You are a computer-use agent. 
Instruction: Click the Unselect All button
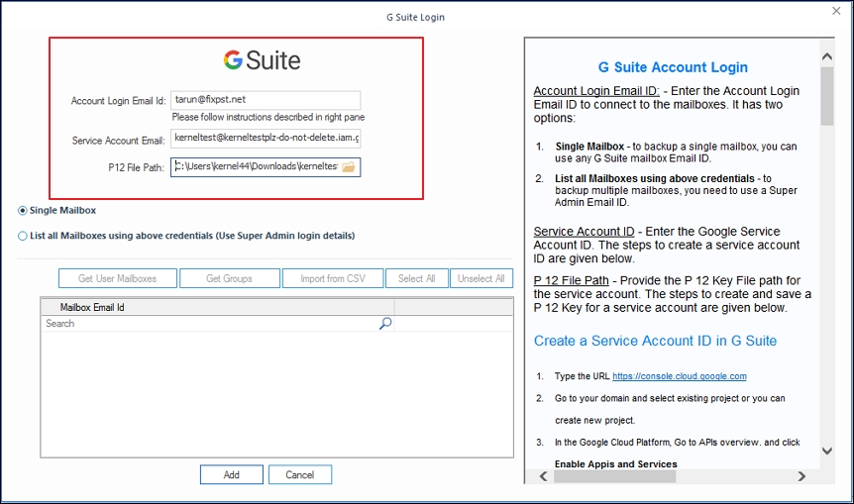(481, 278)
